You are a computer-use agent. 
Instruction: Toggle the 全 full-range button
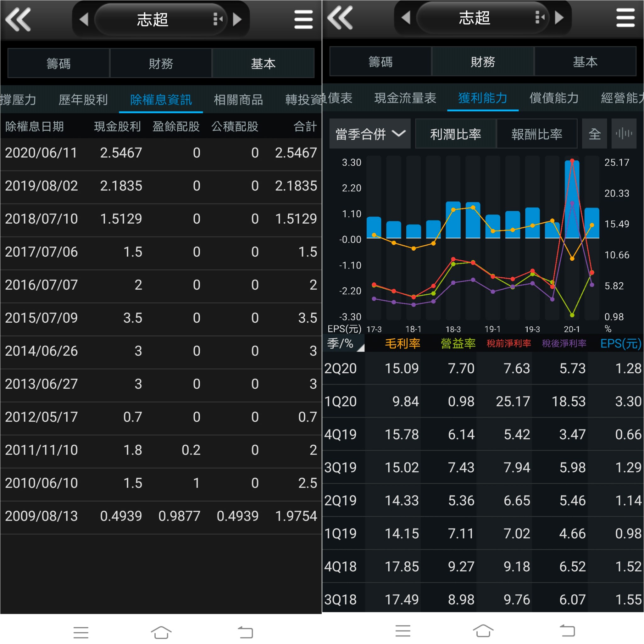pyautogui.click(x=594, y=134)
